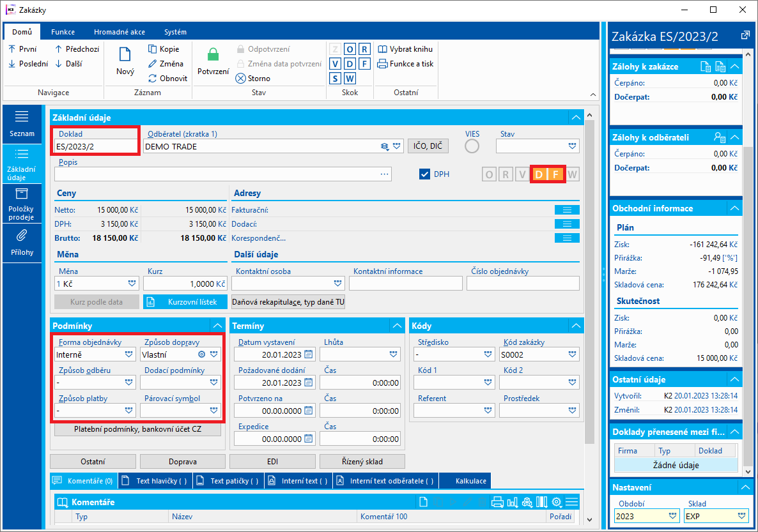
Task: Switch to the Hromadné akce ribbon tab
Action: [120, 32]
